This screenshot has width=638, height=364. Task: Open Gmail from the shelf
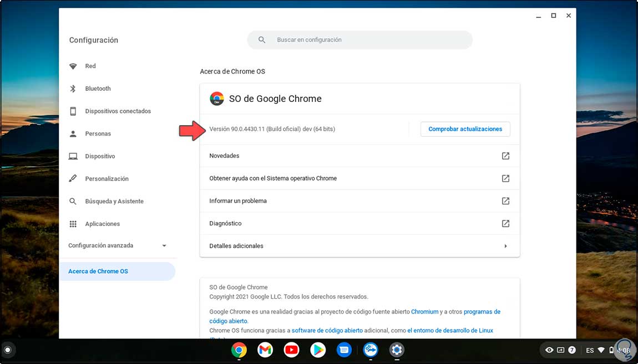[265, 350]
